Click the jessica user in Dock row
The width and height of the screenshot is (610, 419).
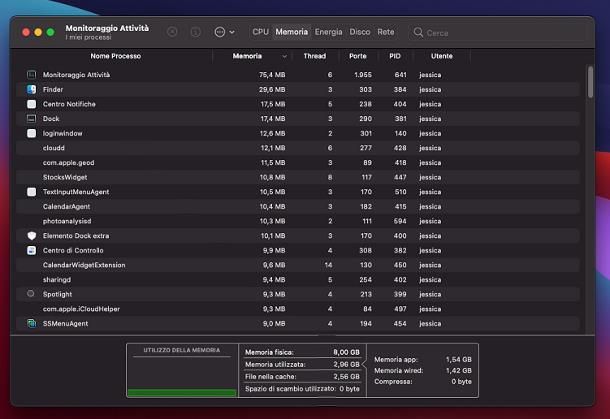[x=430, y=119]
